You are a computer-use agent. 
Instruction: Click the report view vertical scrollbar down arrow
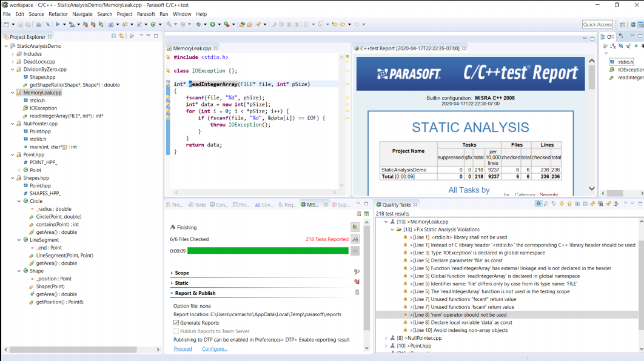pos(592,189)
